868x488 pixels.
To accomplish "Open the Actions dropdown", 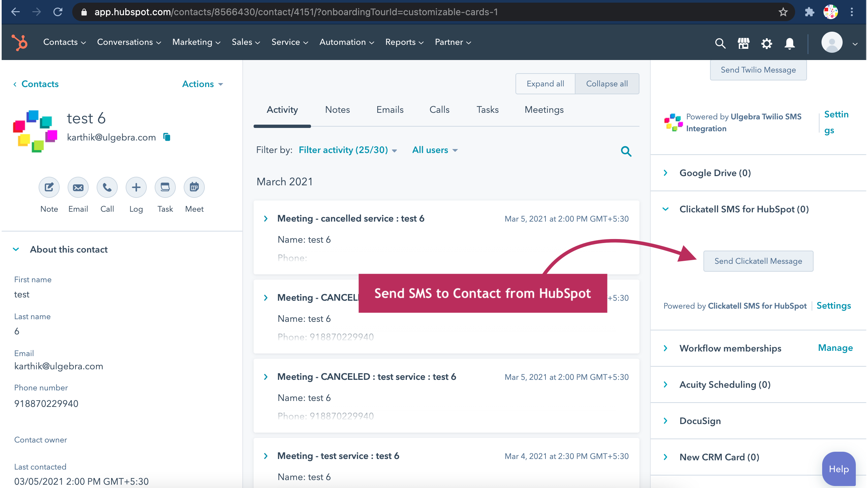I will (x=202, y=84).
